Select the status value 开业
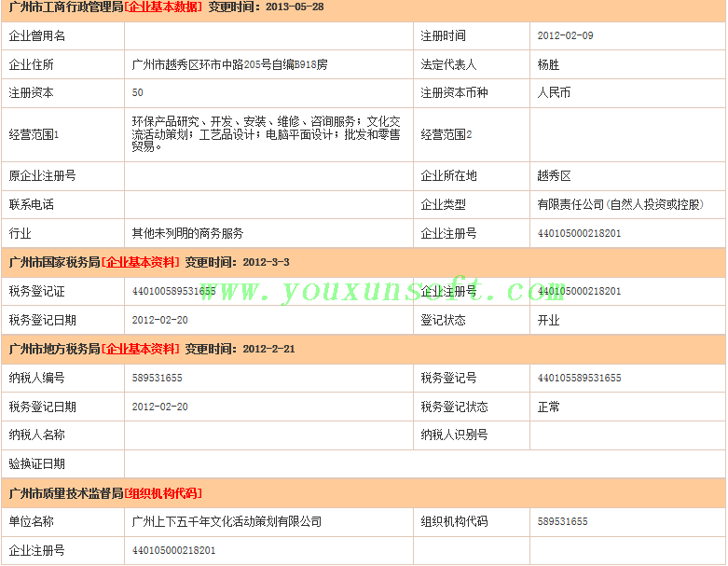 click(x=548, y=320)
